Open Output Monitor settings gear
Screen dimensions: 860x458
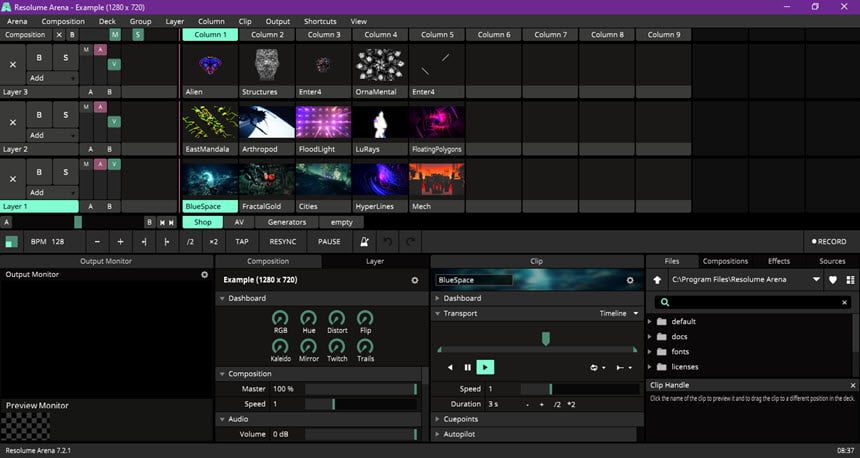[205, 274]
